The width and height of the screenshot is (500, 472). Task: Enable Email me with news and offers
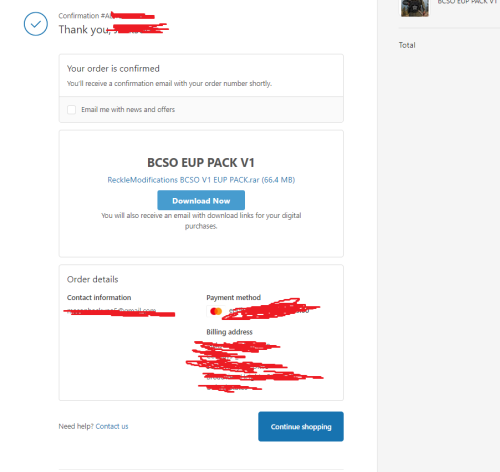tap(71, 110)
